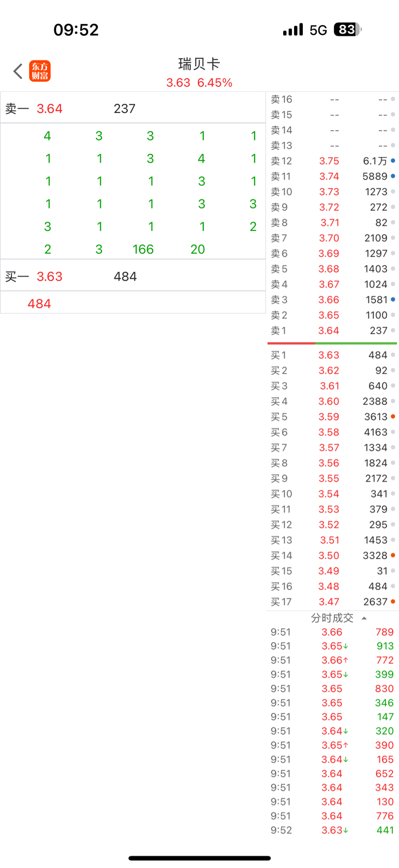Select the 买1 row at 3.63

(x=332, y=355)
